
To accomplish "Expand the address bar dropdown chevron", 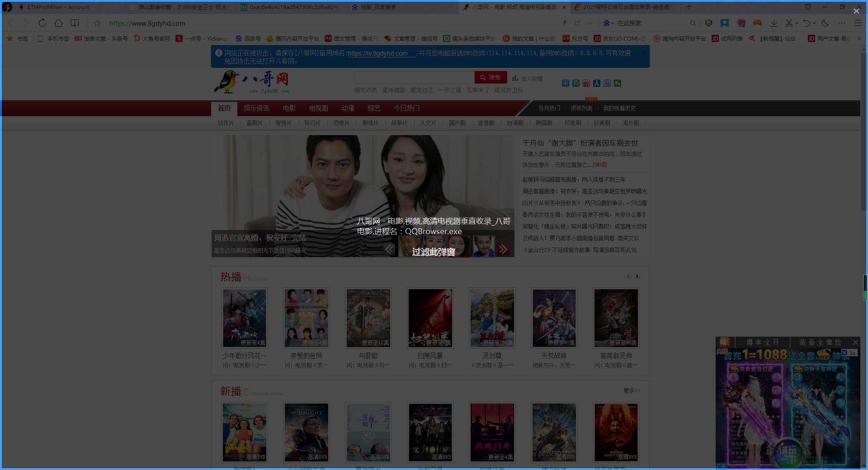I will tap(590, 23).
